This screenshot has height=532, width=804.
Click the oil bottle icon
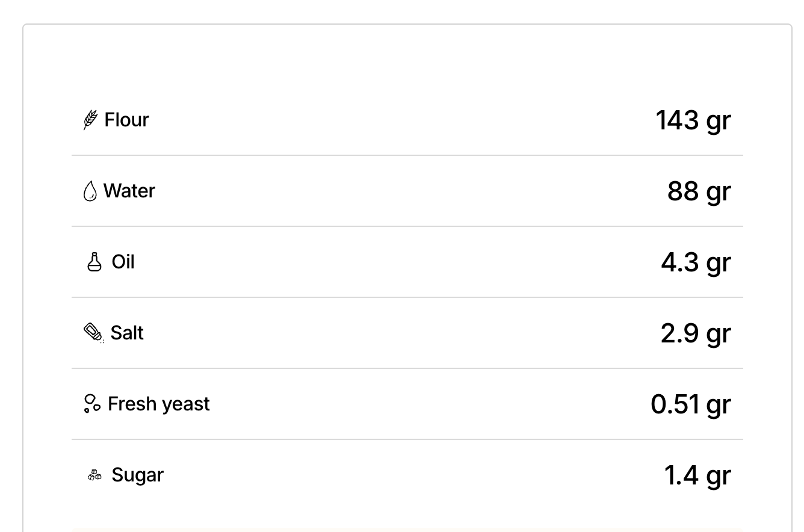94,262
